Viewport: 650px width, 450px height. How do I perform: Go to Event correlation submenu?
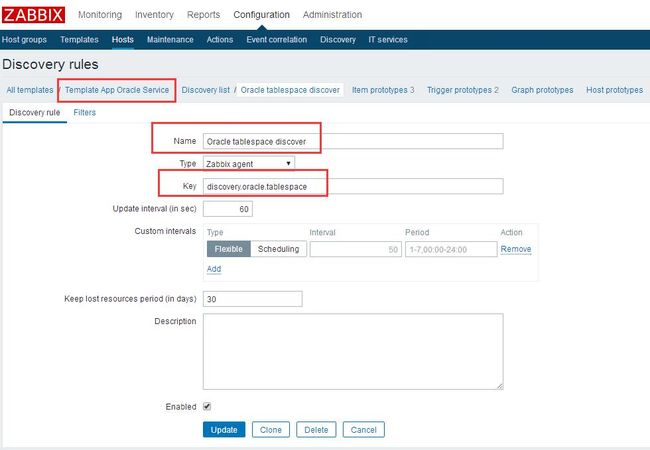tap(276, 40)
